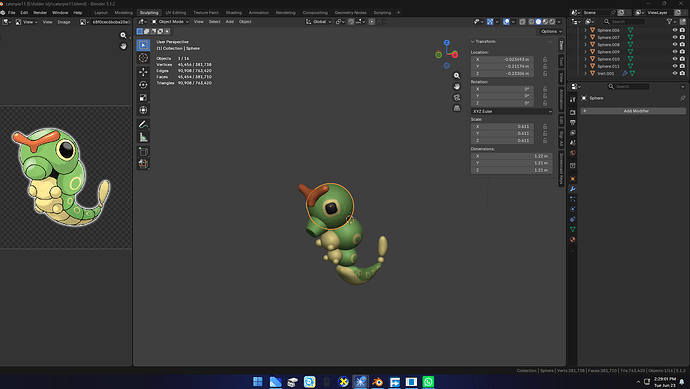The image size is (690, 389).
Task: Open the viewport Add menu
Action: [230, 22]
